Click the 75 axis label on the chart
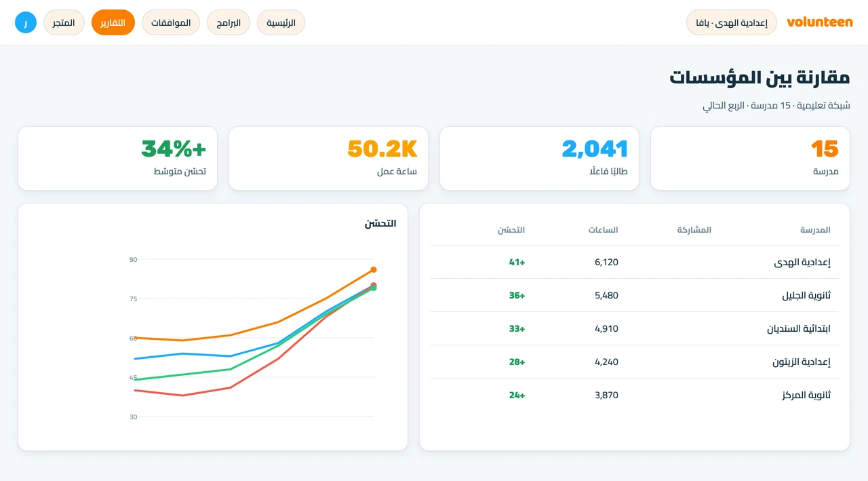Screen dimensions: 868x481 coord(133,299)
